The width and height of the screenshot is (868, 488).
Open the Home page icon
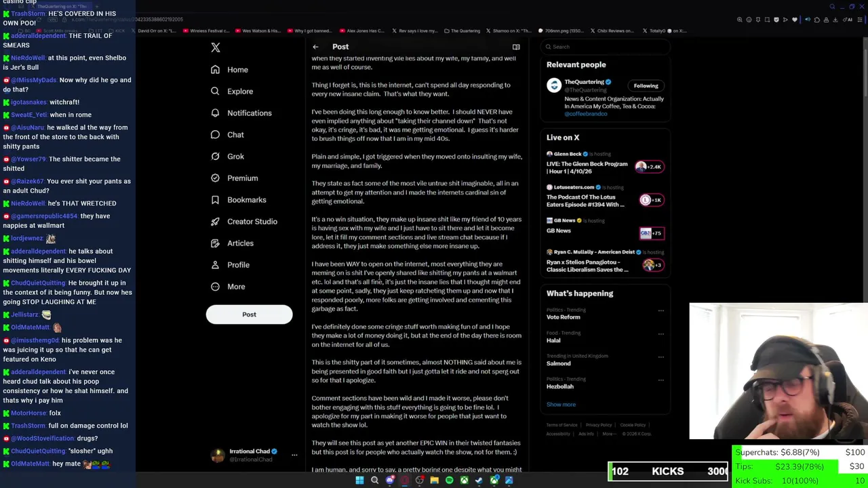pos(215,70)
